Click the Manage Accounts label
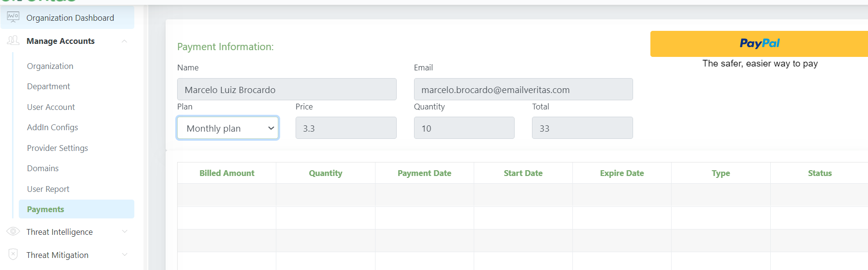The image size is (868, 270). 61,41
